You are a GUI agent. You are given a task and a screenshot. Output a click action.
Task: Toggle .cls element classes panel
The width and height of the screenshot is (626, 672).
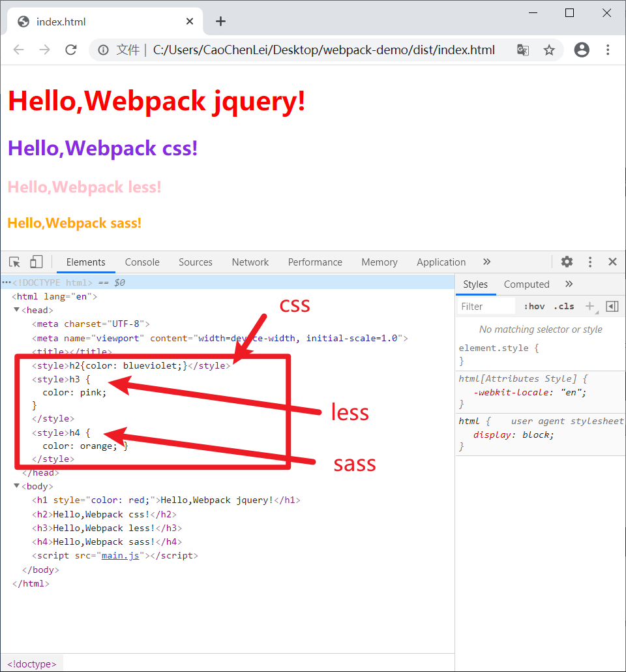pyautogui.click(x=564, y=307)
